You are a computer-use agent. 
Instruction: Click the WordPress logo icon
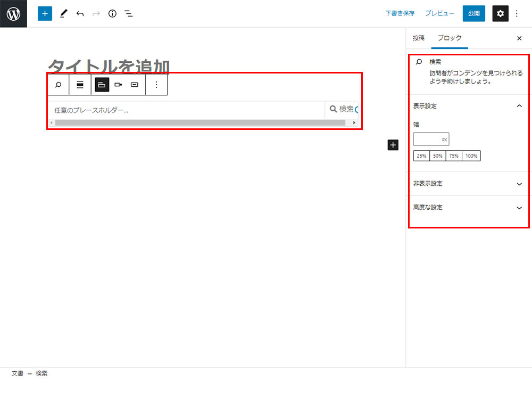click(x=13, y=13)
